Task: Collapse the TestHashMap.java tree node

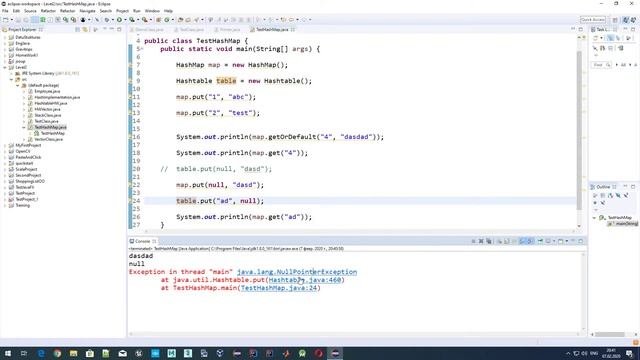Action: click(24, 127)
